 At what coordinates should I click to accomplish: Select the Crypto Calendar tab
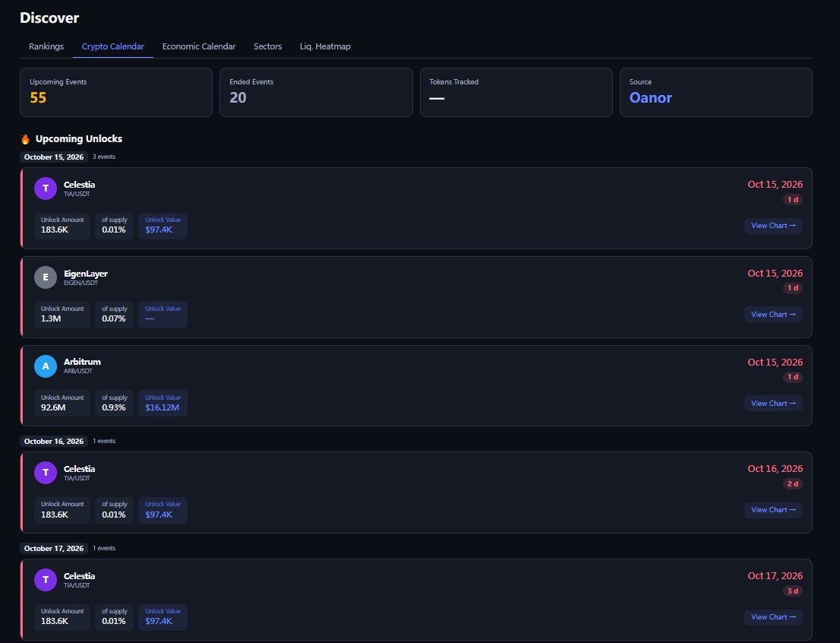(x=113, y=46)
